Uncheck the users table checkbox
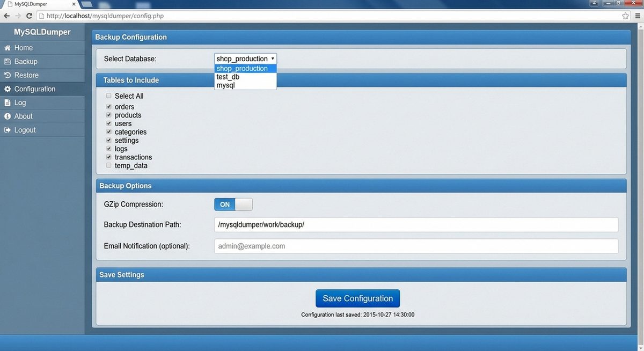Image resolution: width=644 pixels, height=351 pixels. click(x=109, y=123)
